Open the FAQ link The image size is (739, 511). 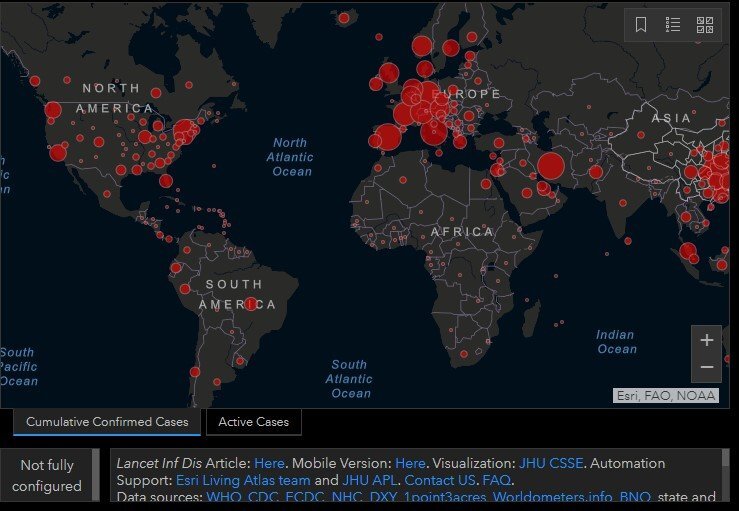[497, 480]
